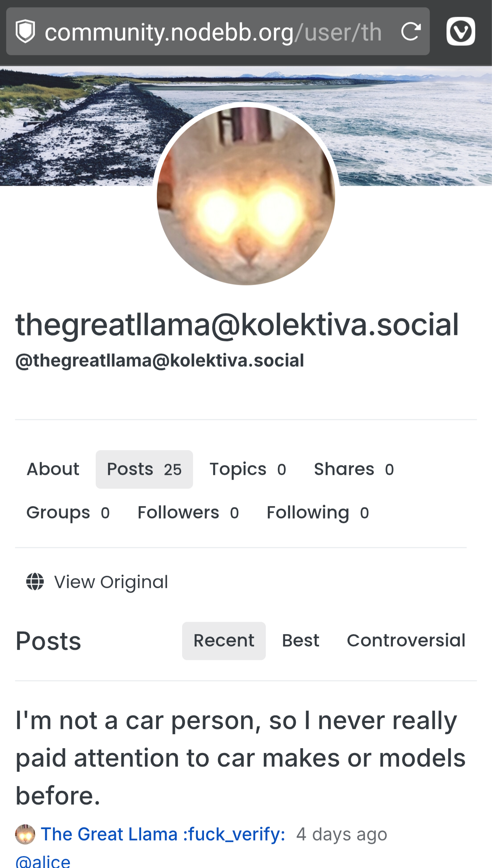
Task: Click the shield site security icon
Action: 26,31
